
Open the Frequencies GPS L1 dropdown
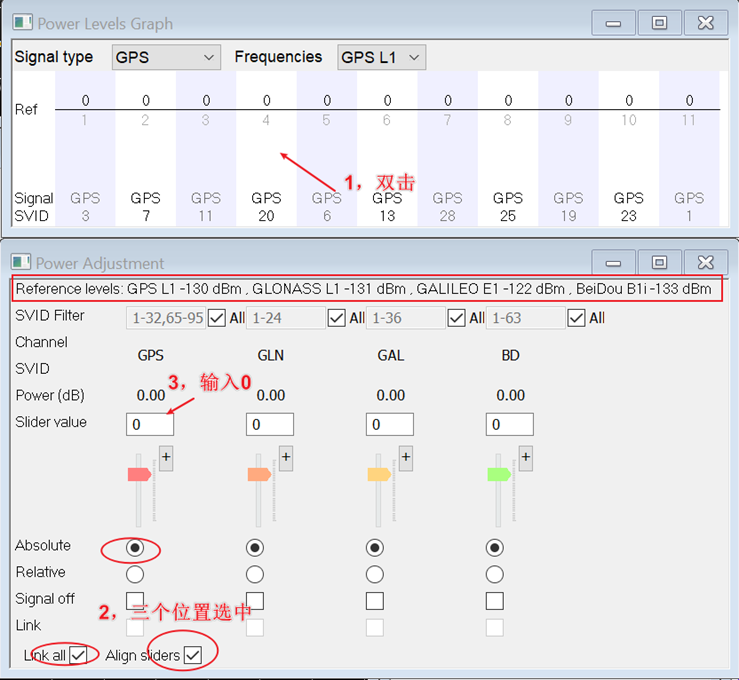click(x=381, y=58)
